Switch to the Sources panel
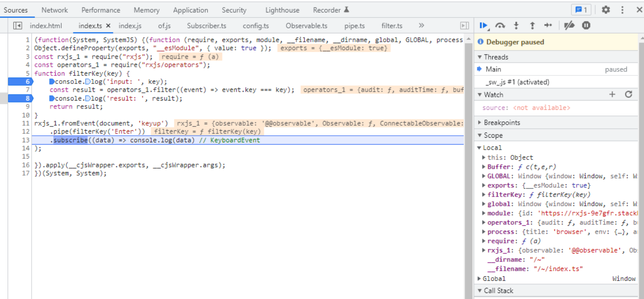Viewport: 644px width, 299px height. [16, 10]
